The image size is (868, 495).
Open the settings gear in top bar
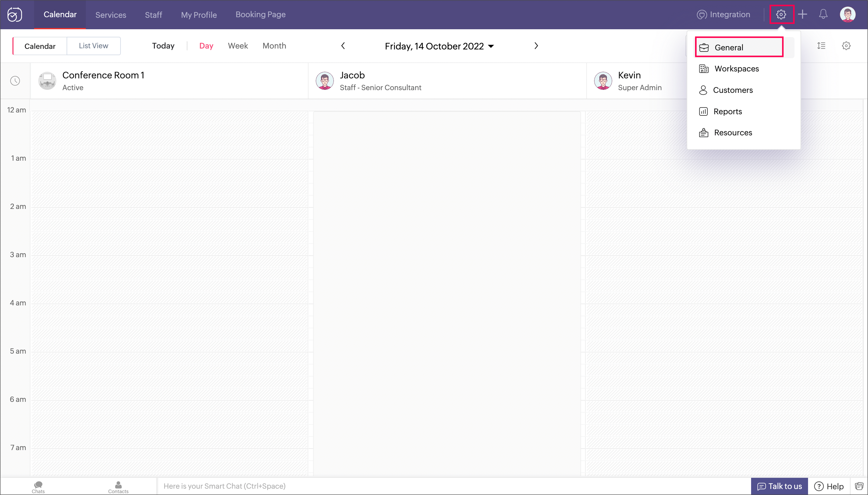[781, 14]
